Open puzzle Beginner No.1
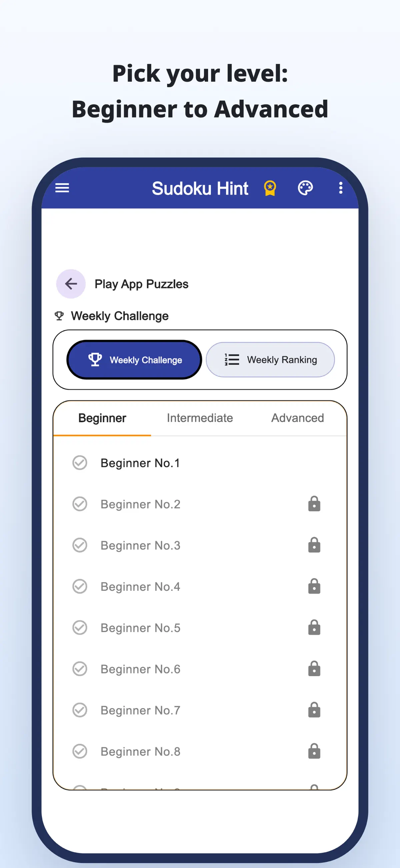400x868 pixels. (200, 463)
